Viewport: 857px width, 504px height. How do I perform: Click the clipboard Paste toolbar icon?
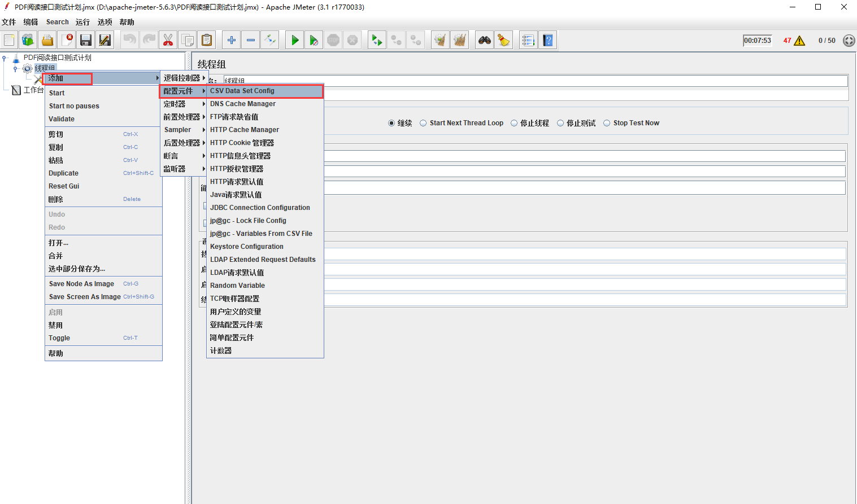(207, 40)
